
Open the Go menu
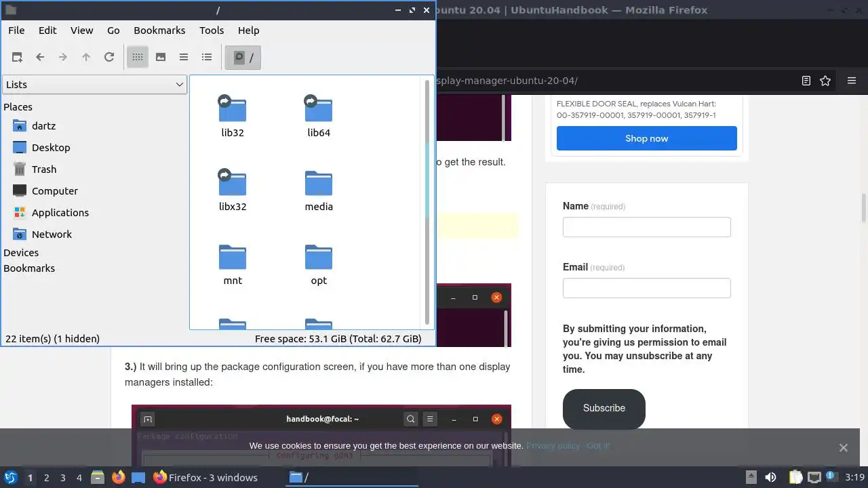point(113,30)
